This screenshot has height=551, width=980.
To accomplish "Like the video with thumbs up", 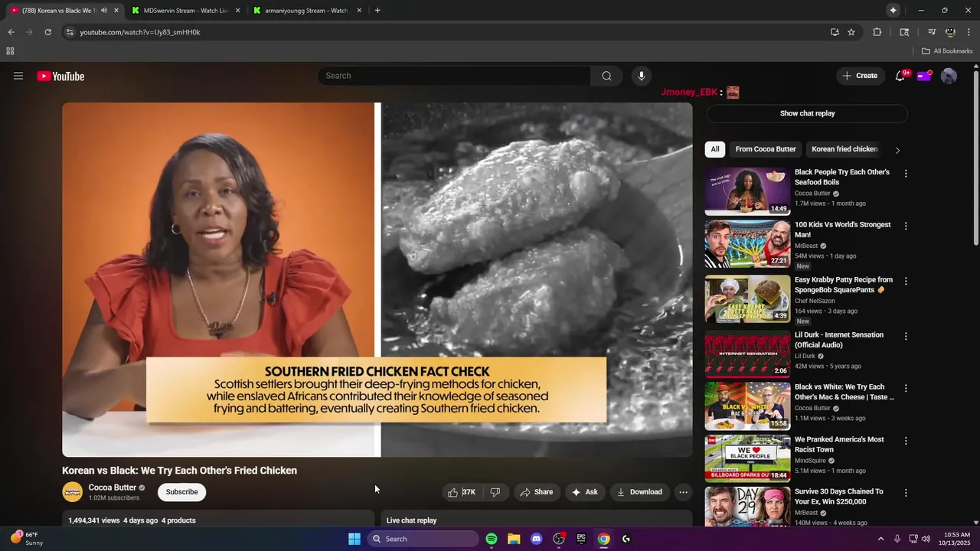I will (x=462, y=492).
